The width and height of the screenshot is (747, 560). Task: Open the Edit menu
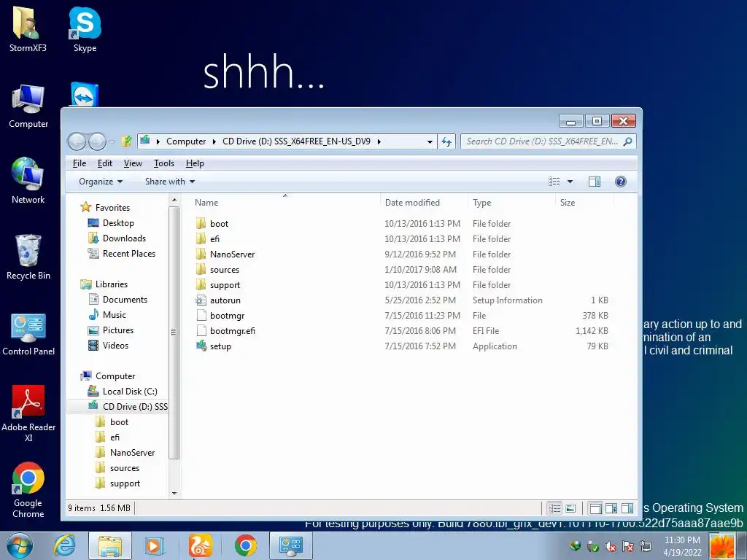coord(105,163)
